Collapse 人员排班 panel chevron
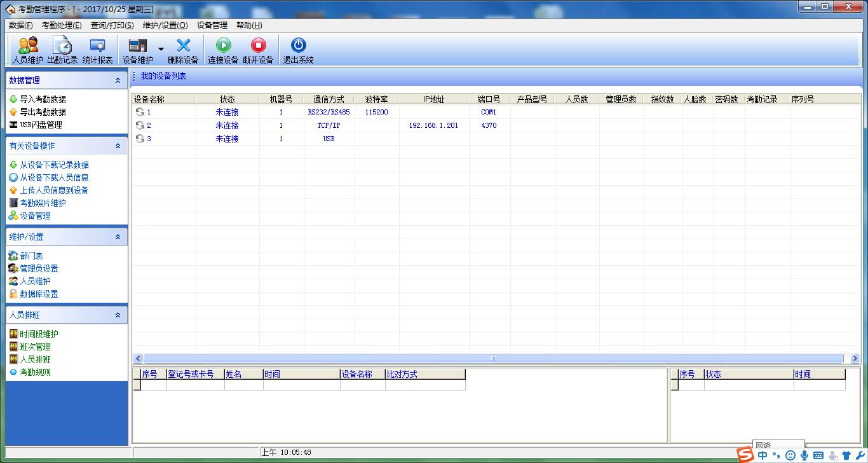 (118, 315)
